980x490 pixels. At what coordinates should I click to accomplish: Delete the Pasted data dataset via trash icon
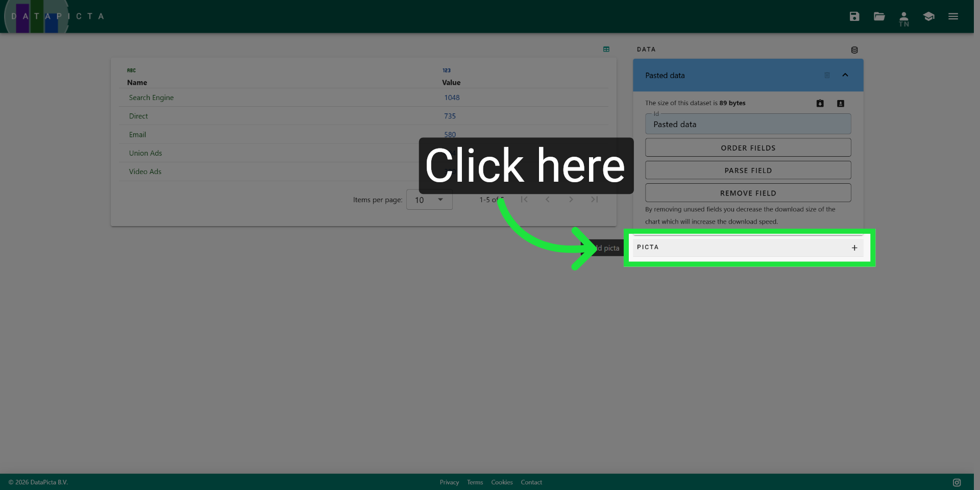coord(827,75)
